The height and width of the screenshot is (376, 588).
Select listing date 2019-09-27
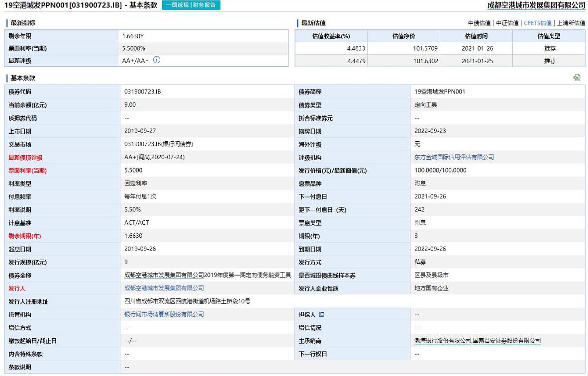(x=140, y=131)
